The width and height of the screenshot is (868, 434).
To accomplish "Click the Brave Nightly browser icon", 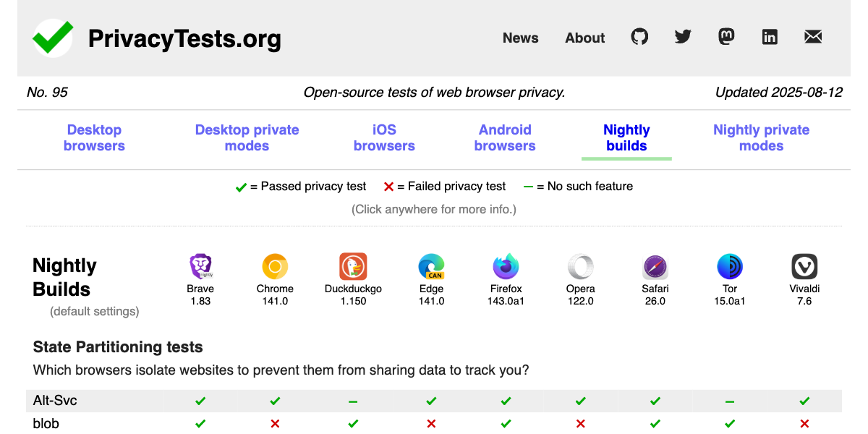I will point(200,267).
